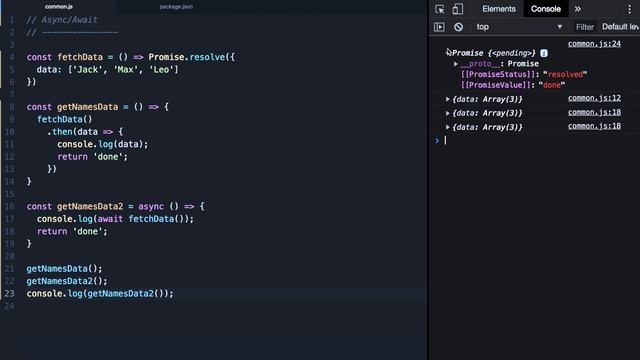Viewport: 640px width, 360px height.
Task: Activate the inspect element picker icon
Action: tap(440, 9)
